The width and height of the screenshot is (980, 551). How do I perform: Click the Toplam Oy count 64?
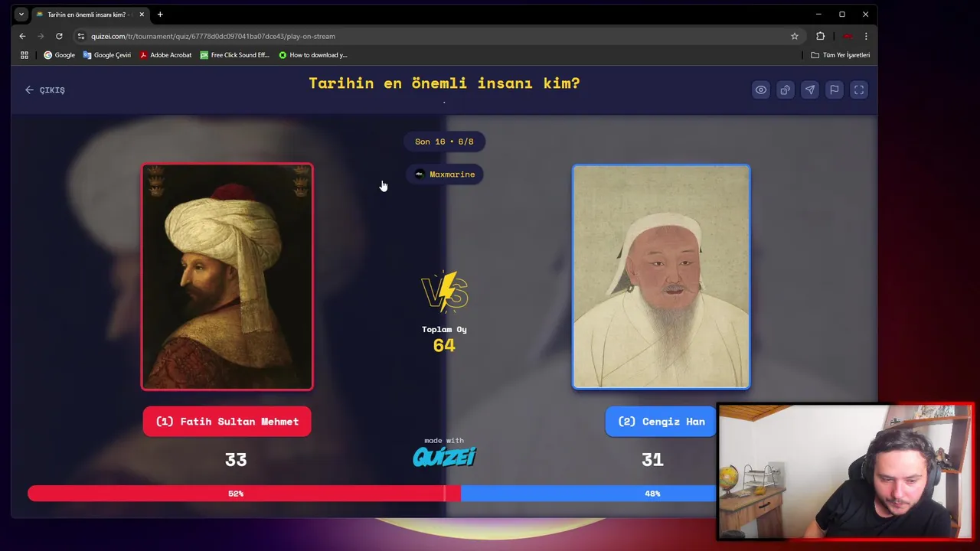444,346
